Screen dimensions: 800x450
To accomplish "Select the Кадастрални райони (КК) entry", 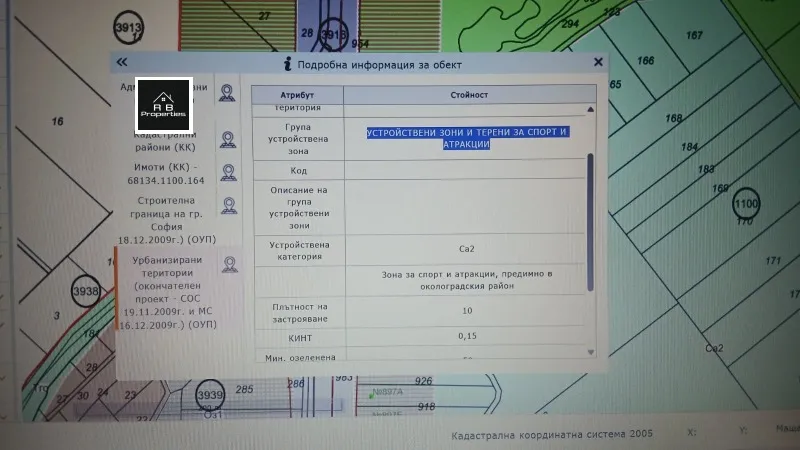I will pyautogui.click(x=169, y=141).
